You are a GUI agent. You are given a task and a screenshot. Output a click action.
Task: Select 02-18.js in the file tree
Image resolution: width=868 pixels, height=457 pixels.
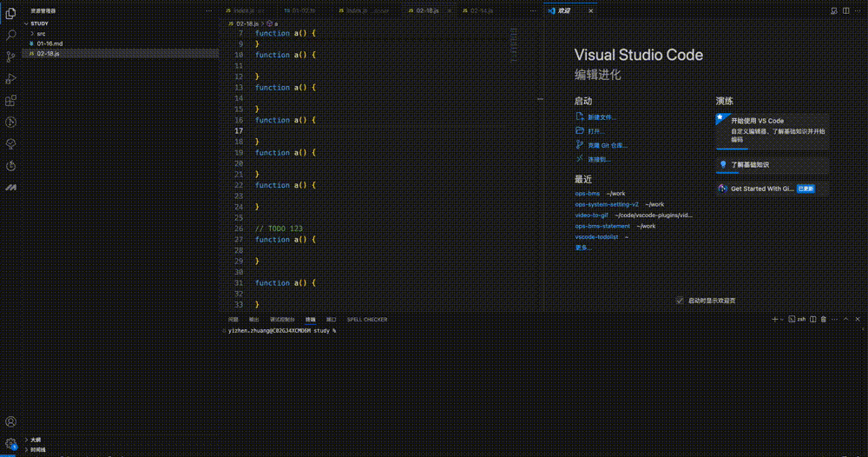pos(120,54)
